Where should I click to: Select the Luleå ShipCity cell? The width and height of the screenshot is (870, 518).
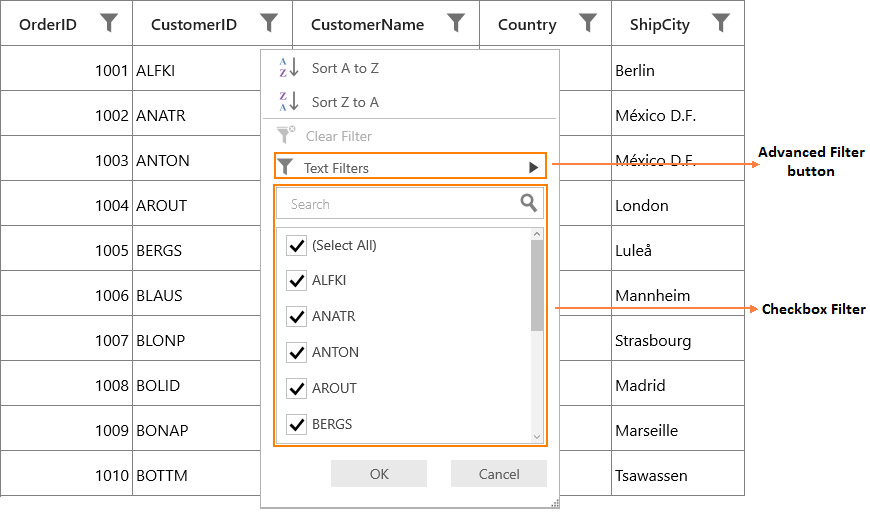tap(678, 248)
